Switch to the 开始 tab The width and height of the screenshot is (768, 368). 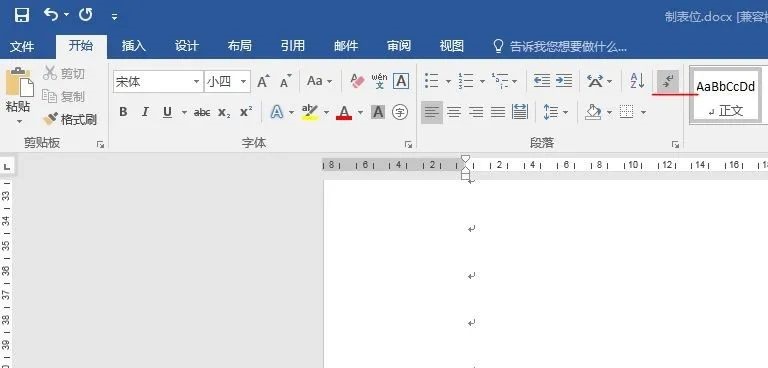coord(81,46)
